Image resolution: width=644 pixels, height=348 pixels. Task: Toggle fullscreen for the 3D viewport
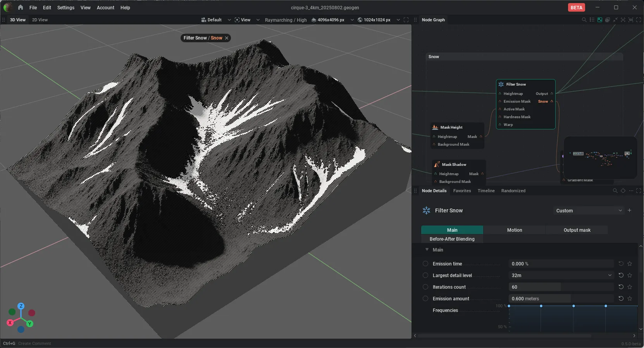point(406,20)
